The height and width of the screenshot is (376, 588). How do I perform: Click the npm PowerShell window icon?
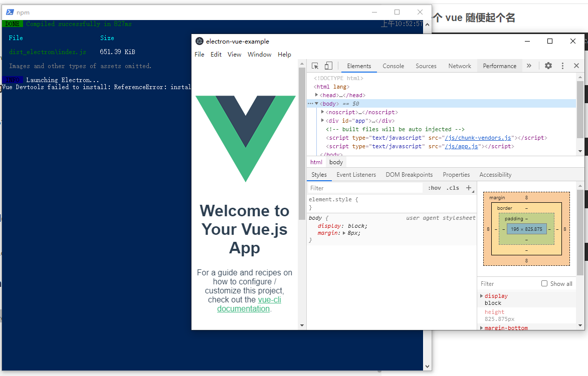tap(10, 12)
